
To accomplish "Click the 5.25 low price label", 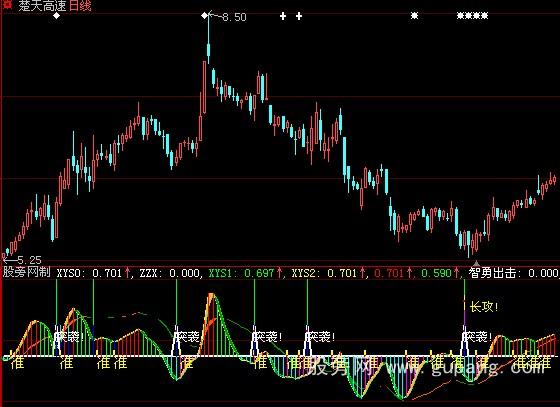I will 29,260.
